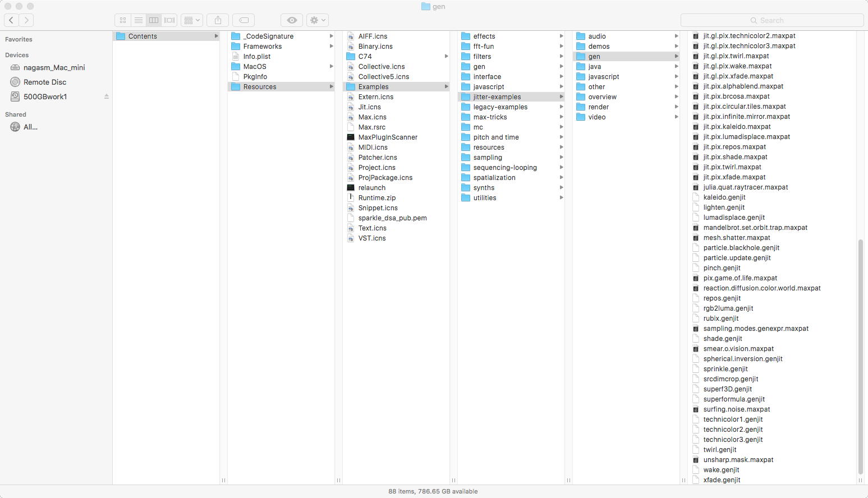Open the Frameworks folder
This screenshot has width=868, height=498.
tap(263, 46)
